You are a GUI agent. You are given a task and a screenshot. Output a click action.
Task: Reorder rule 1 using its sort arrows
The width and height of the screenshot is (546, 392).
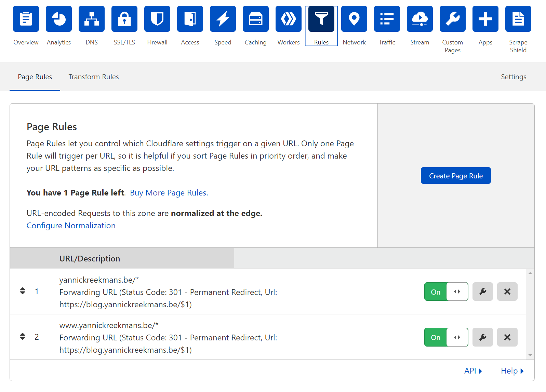(23, 291)
